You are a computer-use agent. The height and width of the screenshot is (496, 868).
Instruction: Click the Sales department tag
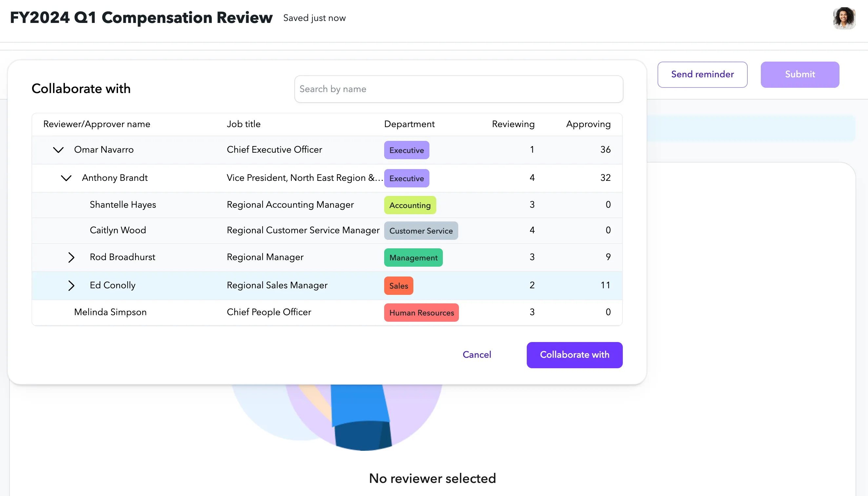(x=398, y=286)
